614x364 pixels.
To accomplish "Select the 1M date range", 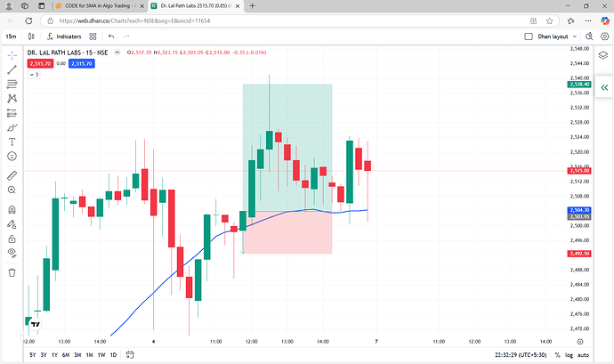I will click(89, 355).
